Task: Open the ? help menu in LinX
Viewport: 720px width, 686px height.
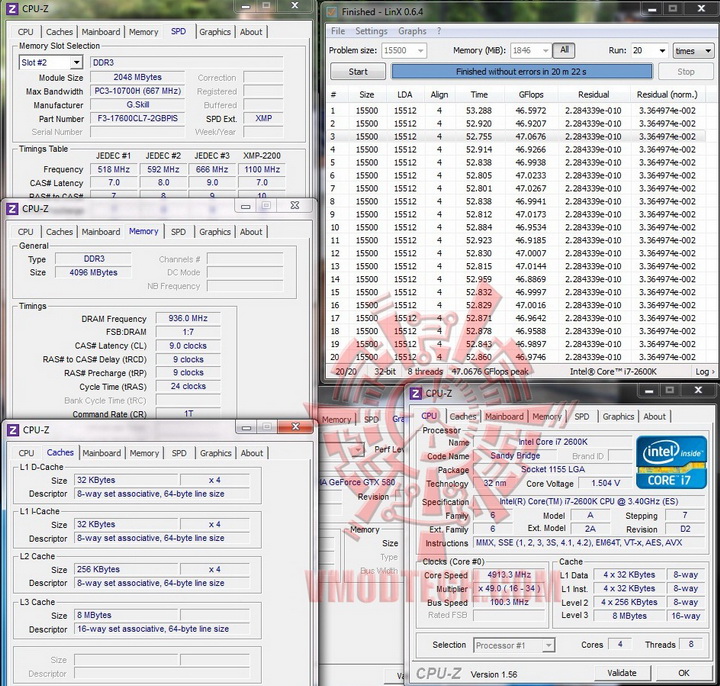Action: (439, 31)
